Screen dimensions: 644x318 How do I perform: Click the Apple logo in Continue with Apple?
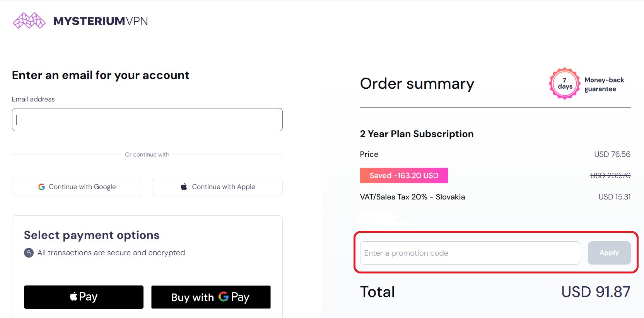point(184,187)
